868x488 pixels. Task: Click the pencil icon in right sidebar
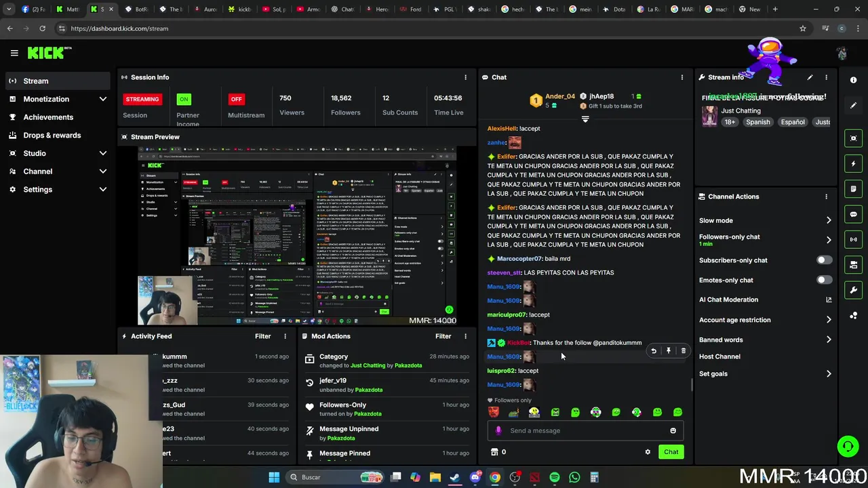[854, 105]
